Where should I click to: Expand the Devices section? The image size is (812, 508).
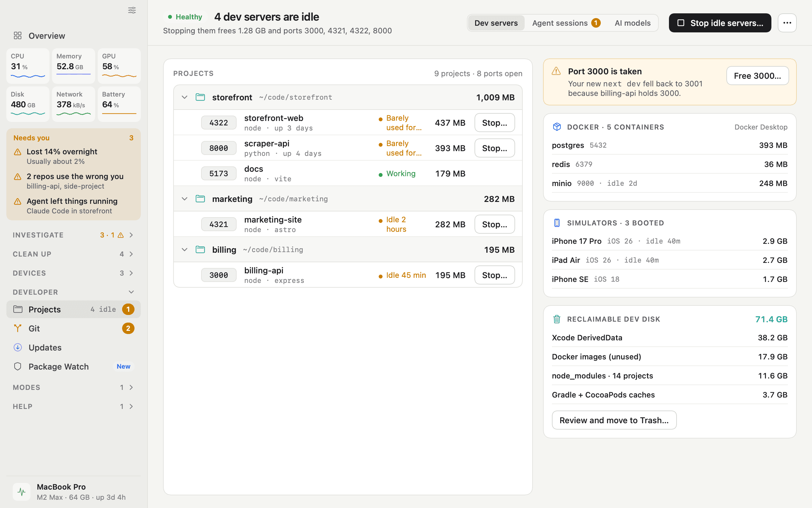pos(74,273)
